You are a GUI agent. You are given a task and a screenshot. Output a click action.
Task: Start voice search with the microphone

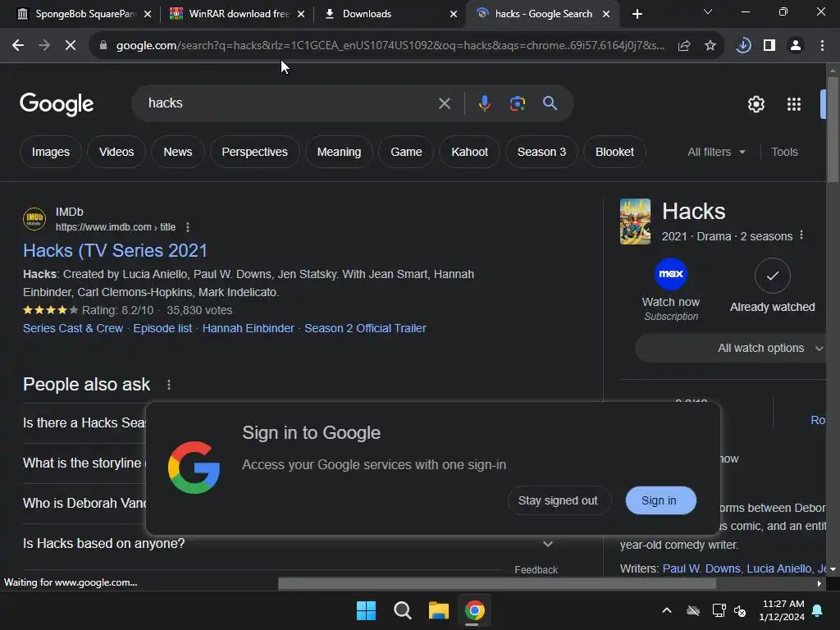click(484, 103)
